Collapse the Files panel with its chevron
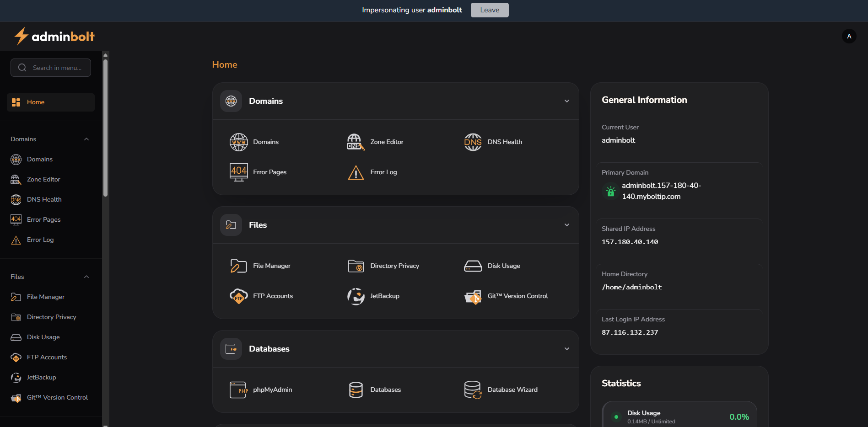 pos(566,225)
